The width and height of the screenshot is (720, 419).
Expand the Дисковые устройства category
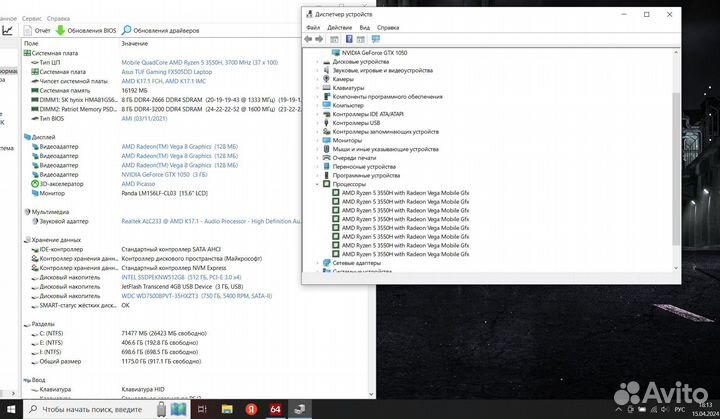317,62
